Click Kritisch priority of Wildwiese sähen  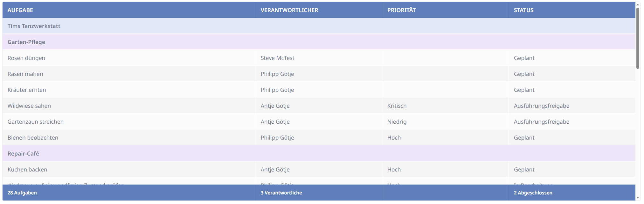pyautogui.click(x=397, y=106)
